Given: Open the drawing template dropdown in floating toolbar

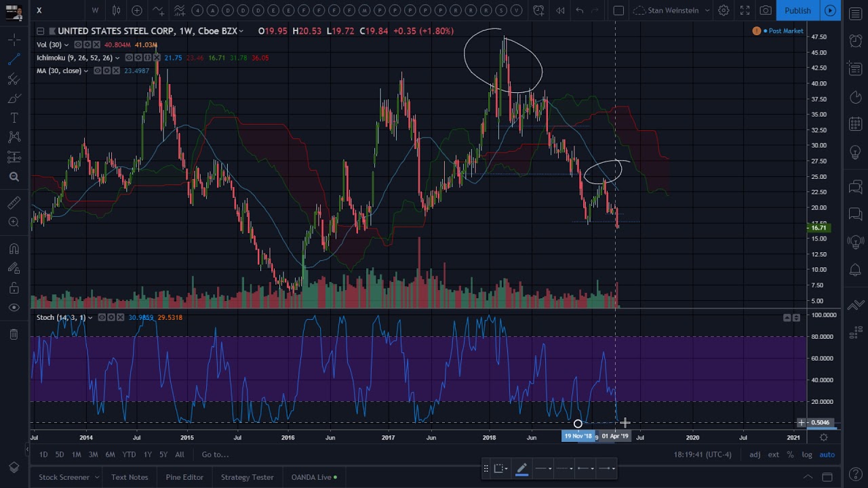Looking at the screenshot, I should point(501,468).
